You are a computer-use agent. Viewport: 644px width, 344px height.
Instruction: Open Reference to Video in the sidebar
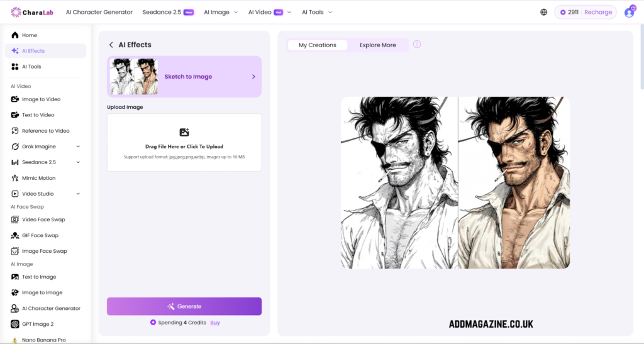pos(45,131)
